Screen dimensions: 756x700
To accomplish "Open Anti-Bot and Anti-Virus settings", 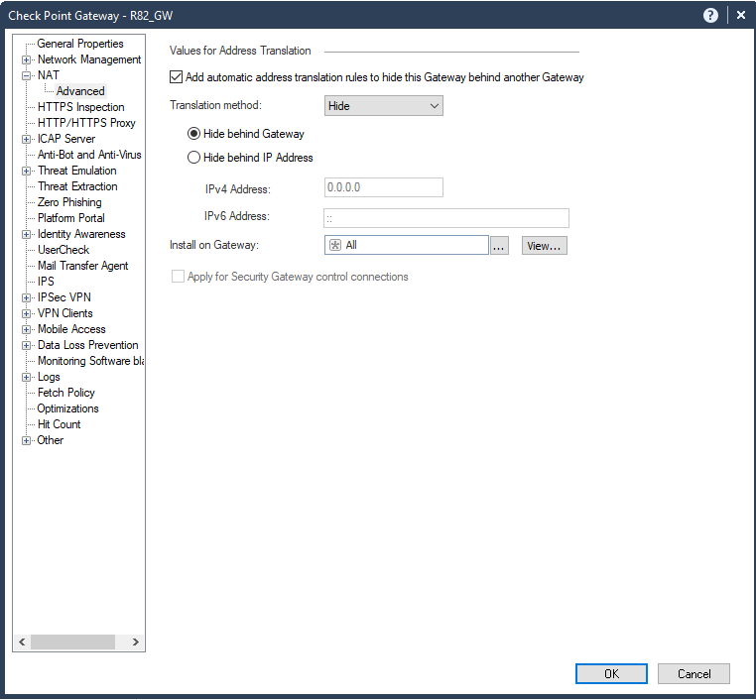I will [89, 155].
